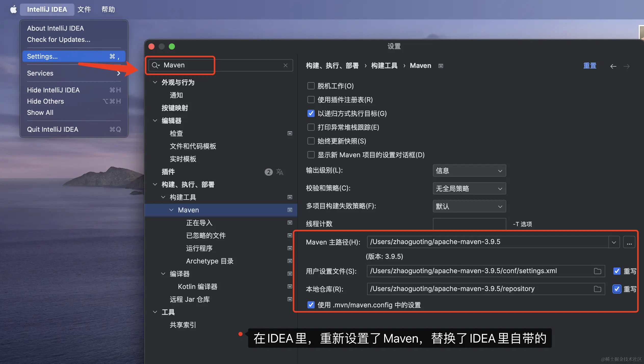Click the update count badge on 插件
This screenshot has height=364, width=644.
[268, 172]
